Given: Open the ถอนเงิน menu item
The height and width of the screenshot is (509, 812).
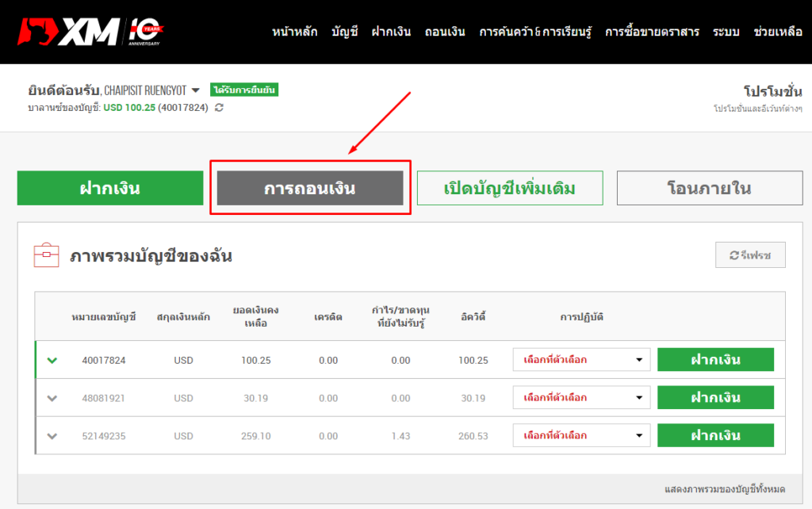Looking at the screenshot, I should click(x=448, y=32).
